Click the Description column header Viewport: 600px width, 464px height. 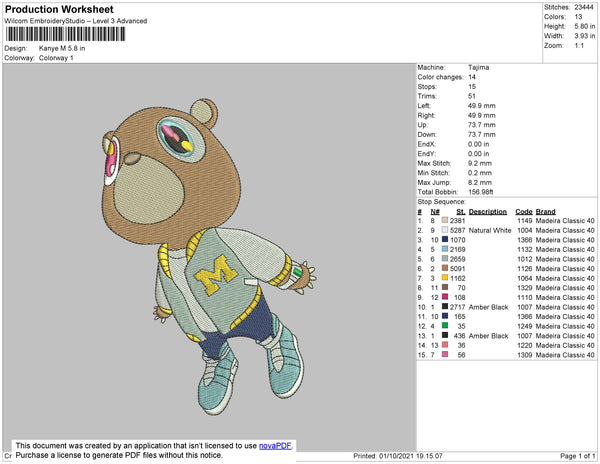(x=488, y=212)
